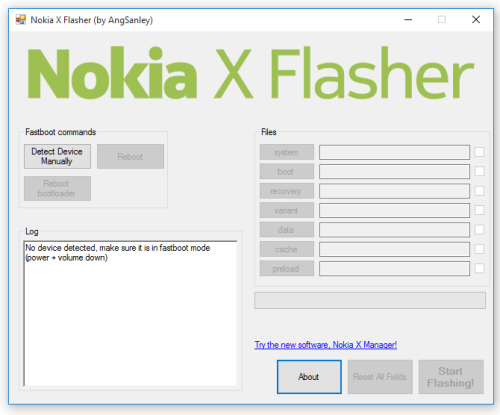Image resolution: width=500 pixels, height=415 pixels.
Task: Click the Start Flashing! button
Action: point(451,377)
